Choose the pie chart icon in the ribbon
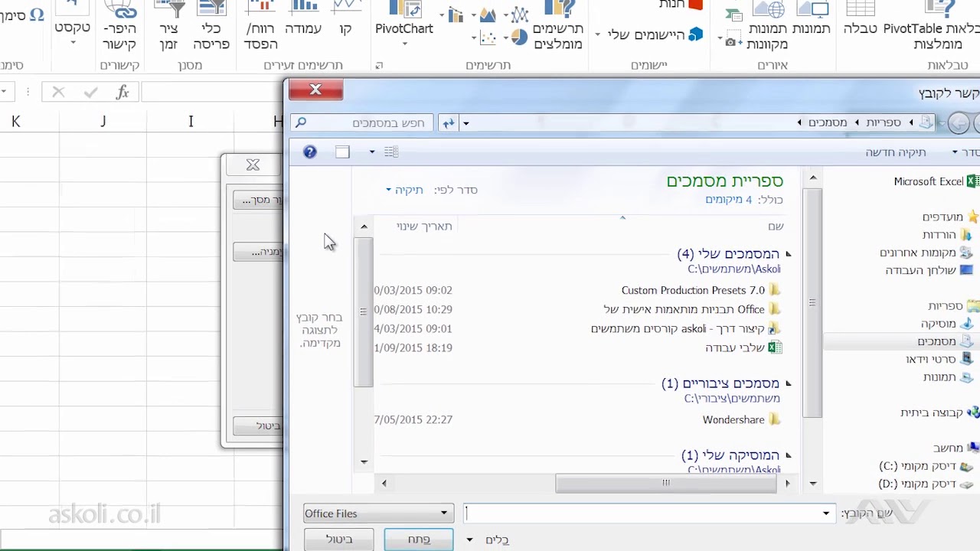Viewport: 980px width, 551px height. click(x=519, y=37)
